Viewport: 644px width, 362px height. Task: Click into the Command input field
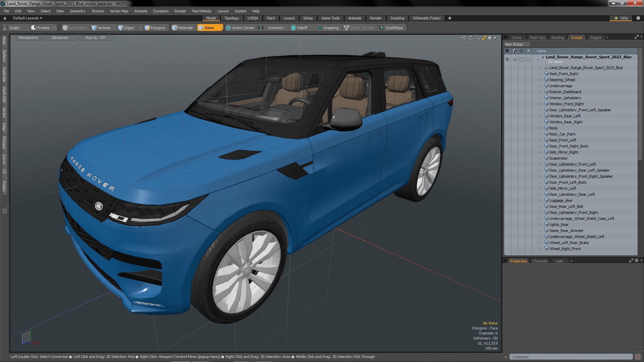click(x=571, y=357)
